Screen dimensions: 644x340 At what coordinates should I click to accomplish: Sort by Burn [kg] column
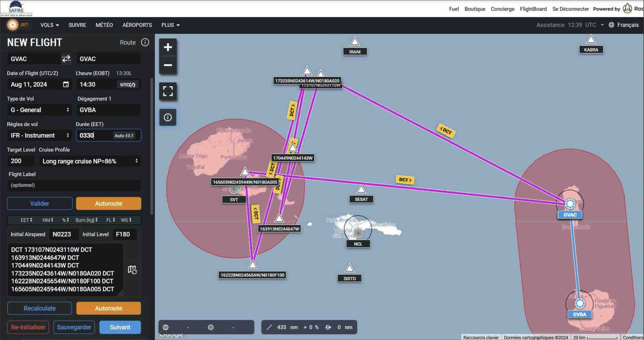point(86,220)
